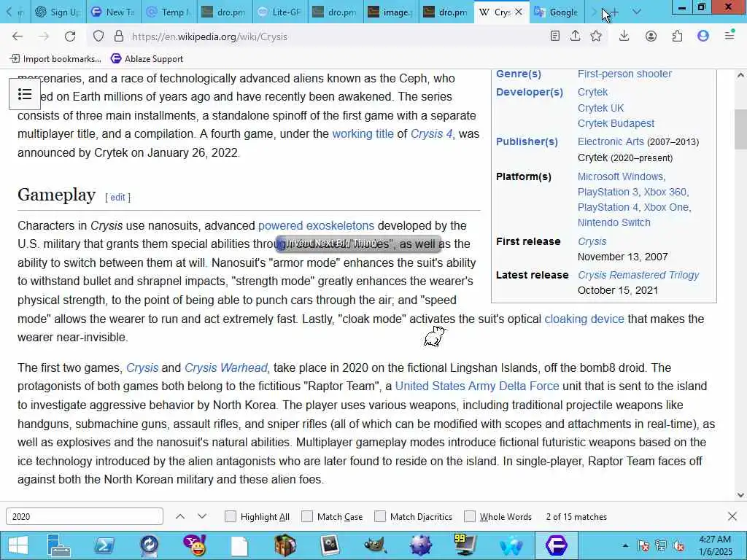Click the Import bookmarks bookmark
747x560 pixels.
(55, 58)
